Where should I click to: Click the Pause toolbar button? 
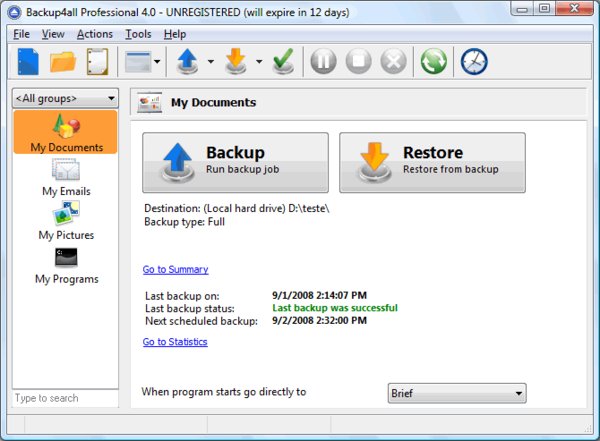click(x=323, y=61)
